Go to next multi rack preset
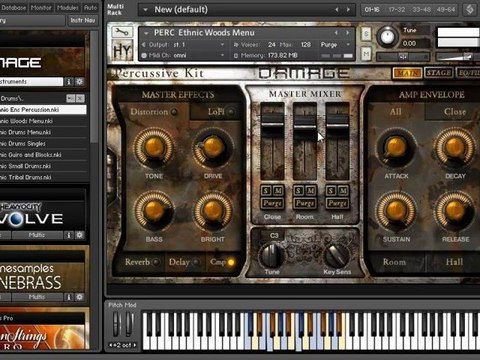Image resolution: width=480 pixels, height=360 pixels. point(348,10)
